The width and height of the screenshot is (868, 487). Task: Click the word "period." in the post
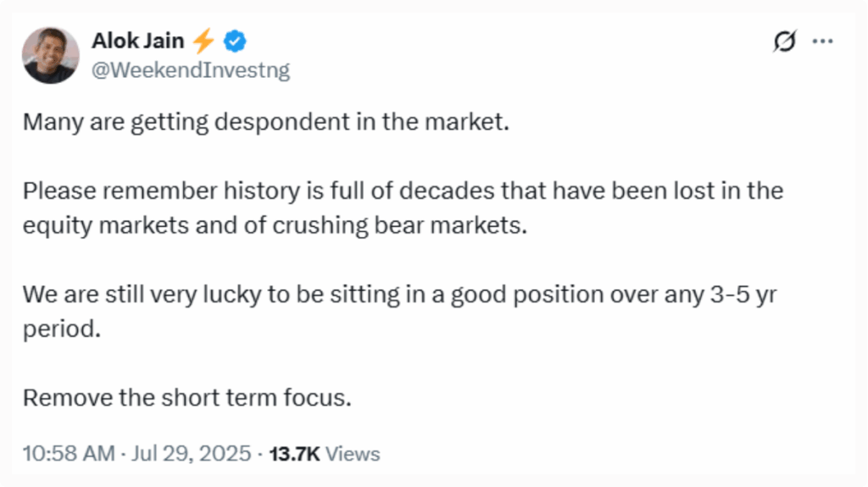pos(62,329)
